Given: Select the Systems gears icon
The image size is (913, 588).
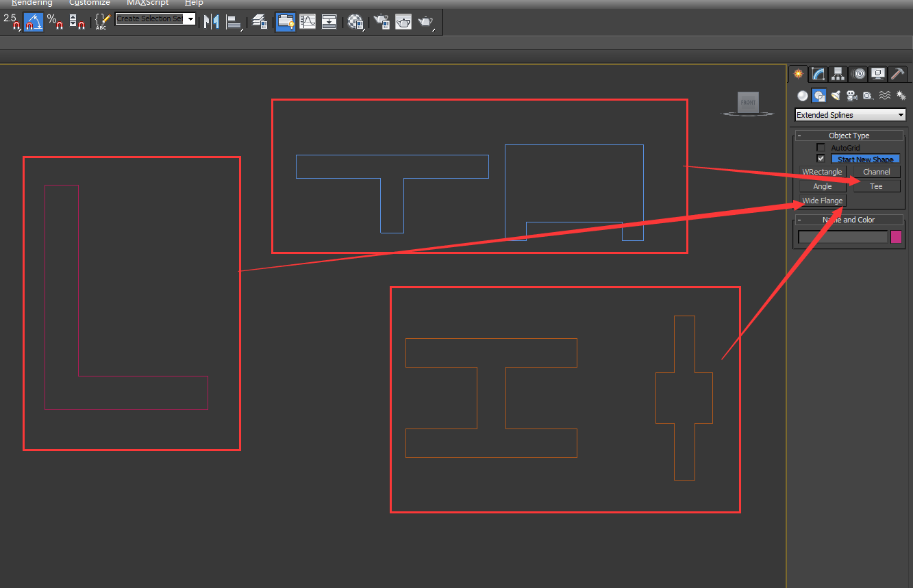Looking at the screenshot, I should point(901,96).
